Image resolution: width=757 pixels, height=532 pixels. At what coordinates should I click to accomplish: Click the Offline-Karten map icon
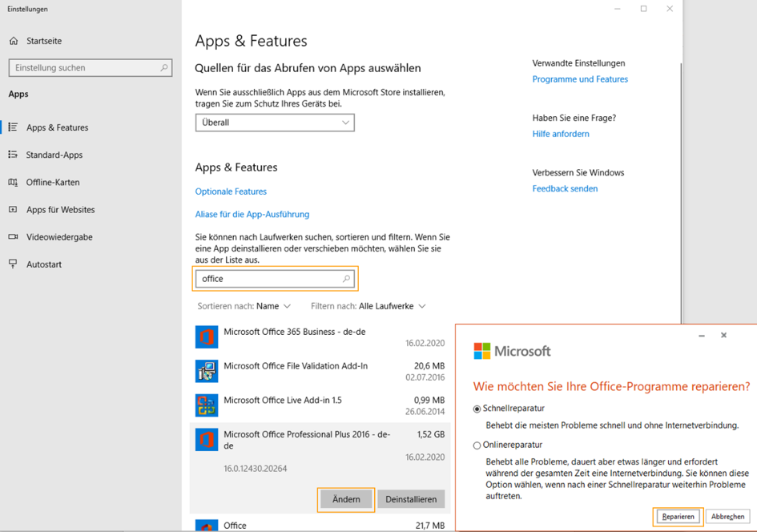click(x=13, y=182)
